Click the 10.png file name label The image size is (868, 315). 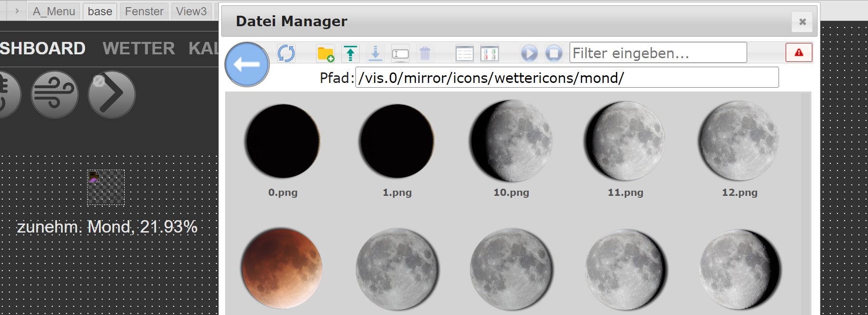coord(511,193)
